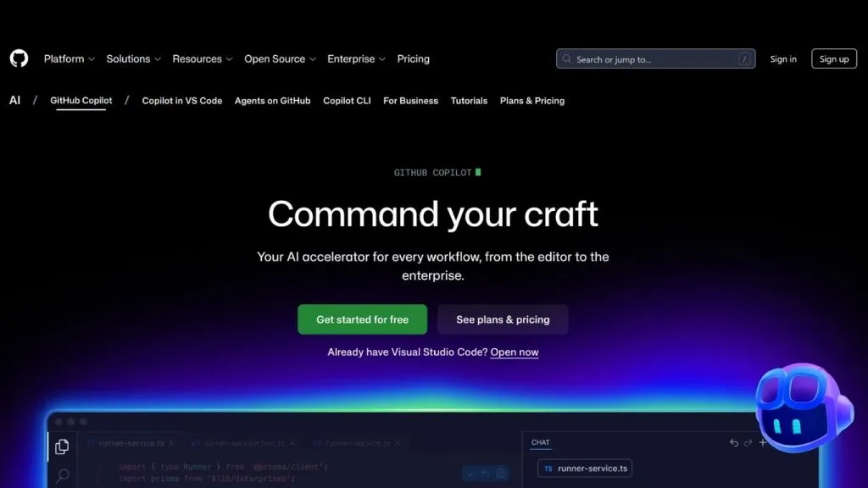Open the Copilot CLI tab
This screenshot has width=868, height=488.
point(347,101)
